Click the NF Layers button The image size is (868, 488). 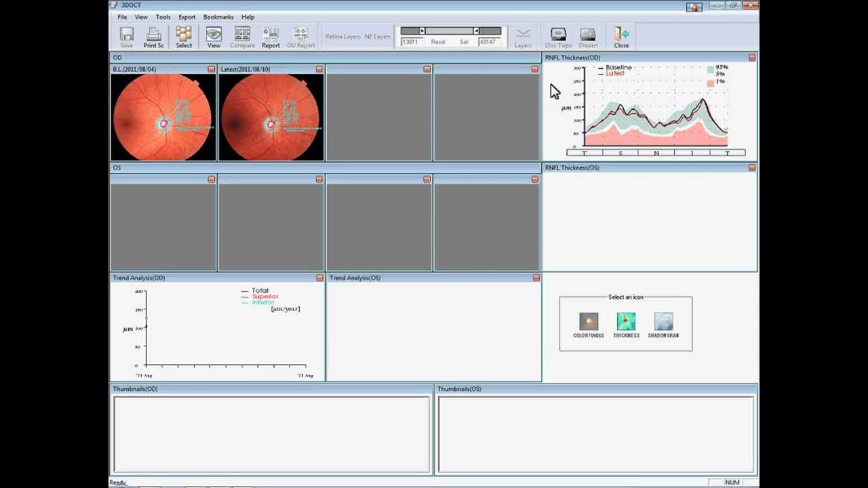coord(378,37)
